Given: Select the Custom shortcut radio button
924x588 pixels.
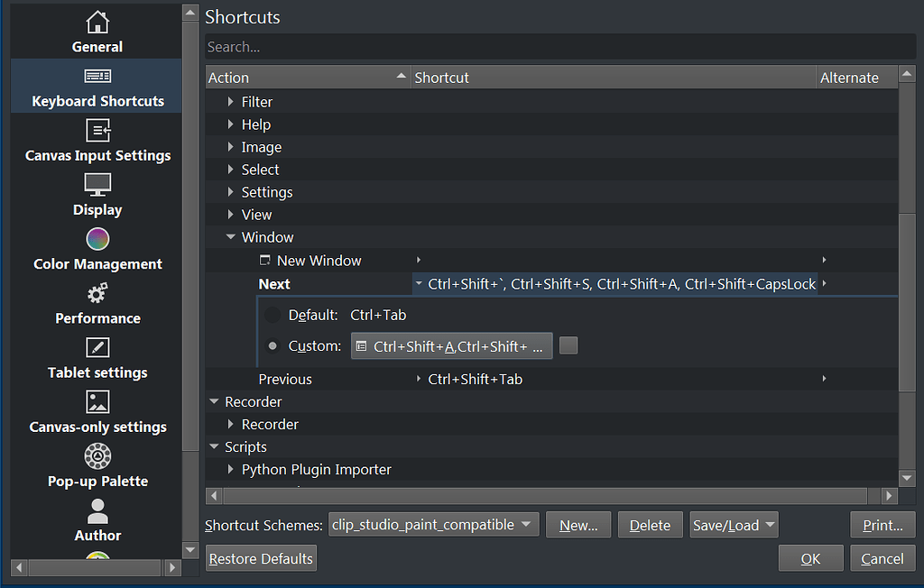Looking at the screenshot, I should click(273, 346).
